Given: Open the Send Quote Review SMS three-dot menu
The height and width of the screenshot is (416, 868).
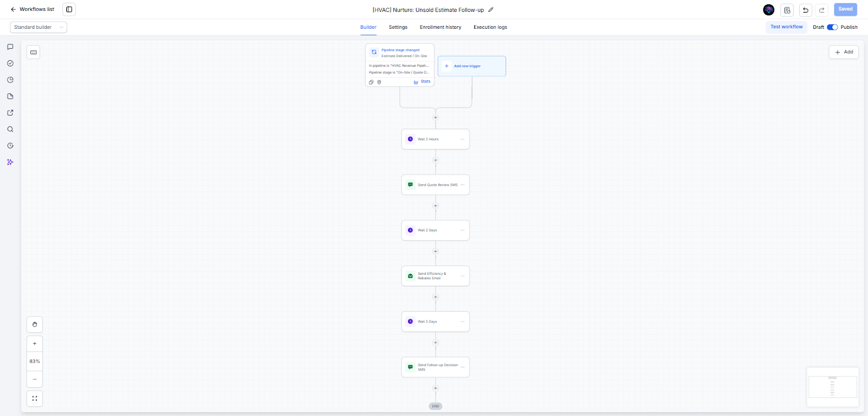Looking at the screenshot, I should 462,185.
